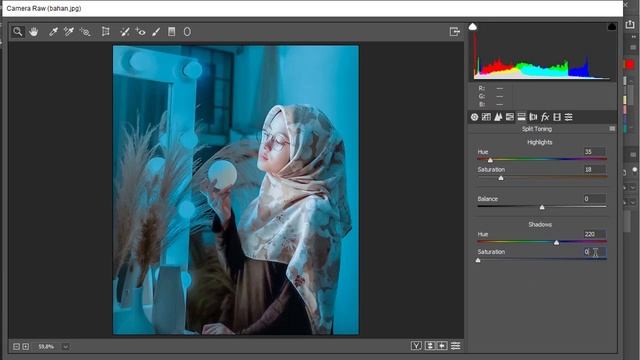Select the Graduated Filter tool
Screen dimensions: 640x360
[171, 31]
